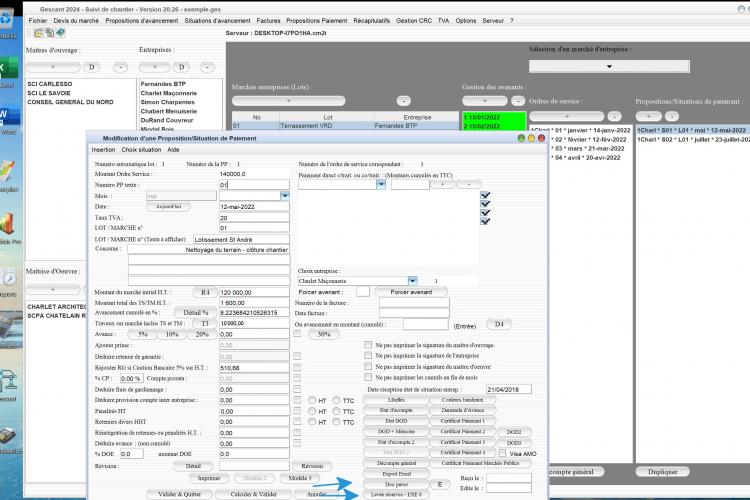
Task: Open the Choix entreprise dropdown
Action: [x=412, y=281]
